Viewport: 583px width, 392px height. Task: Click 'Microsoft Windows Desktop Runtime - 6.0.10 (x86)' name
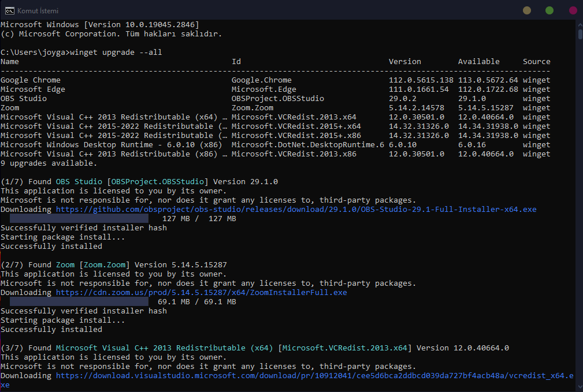111,144
